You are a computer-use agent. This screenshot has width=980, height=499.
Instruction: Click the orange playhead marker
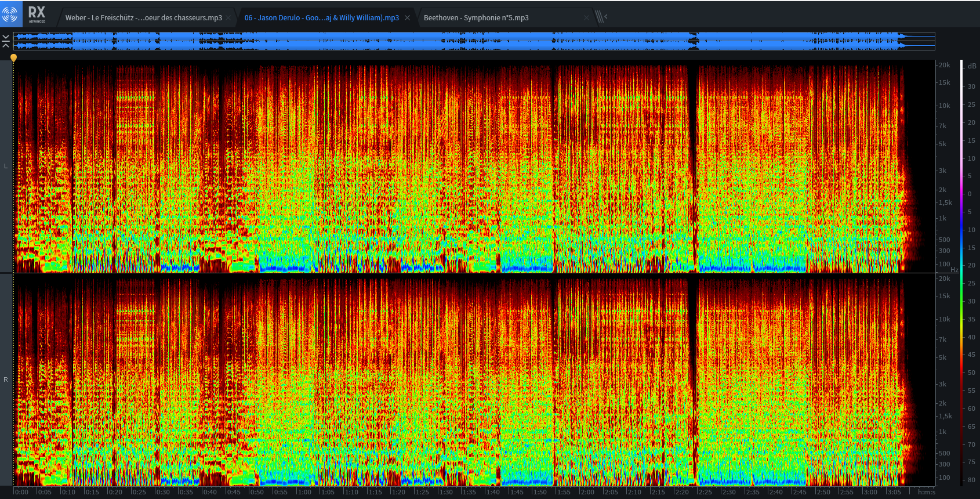coord(13,57)
